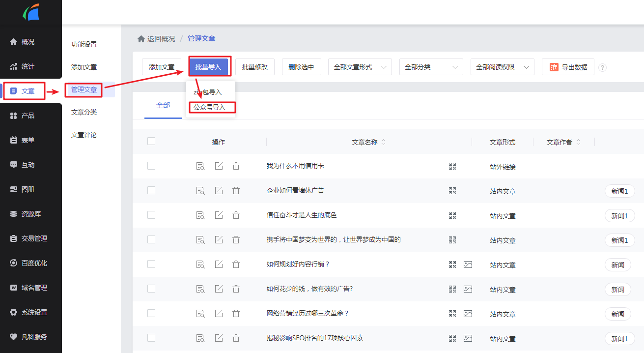
Task: Open 文章 in the left sidebar
Action: point(28,91)
